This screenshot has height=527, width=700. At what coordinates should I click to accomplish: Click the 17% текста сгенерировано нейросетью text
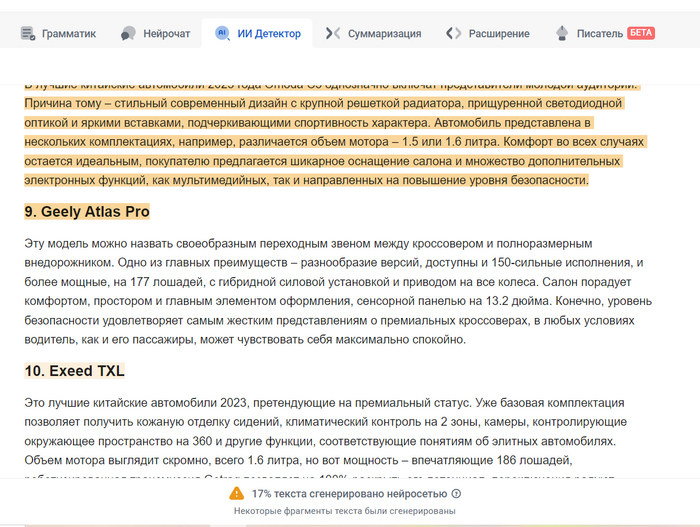(349, 494)
